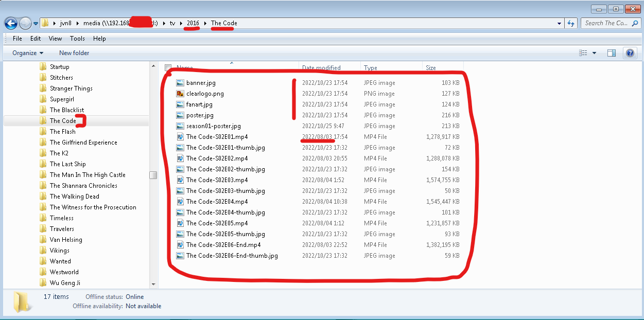Sort by Type column header
Image resolution: width=644 pixels, height=320 pixels.
(x=371, y=67)
